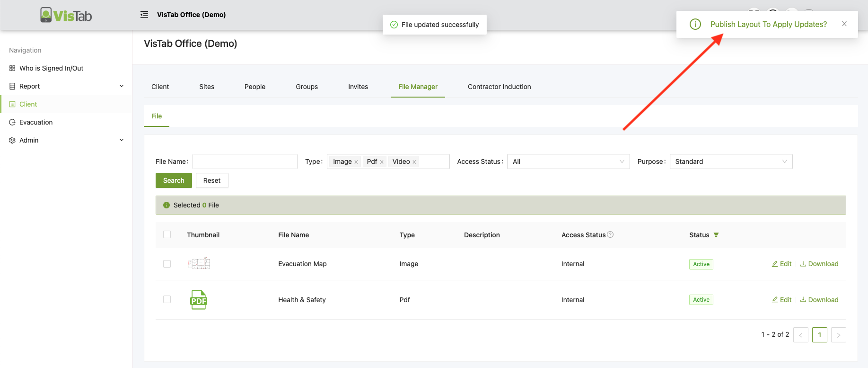The width and height of the screenshot is (868, 368).
Task: Remove the Pdf type filter tag
Action: [x=382, y=162]
